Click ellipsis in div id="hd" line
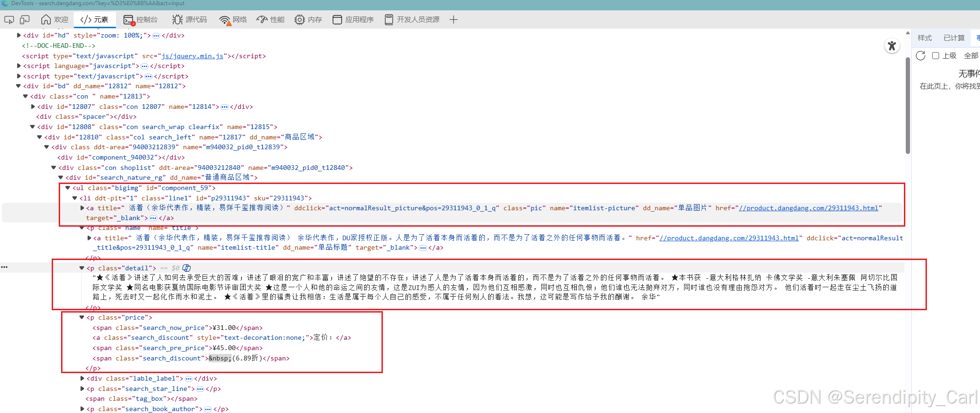980x413 pixels. coord(156,36)
